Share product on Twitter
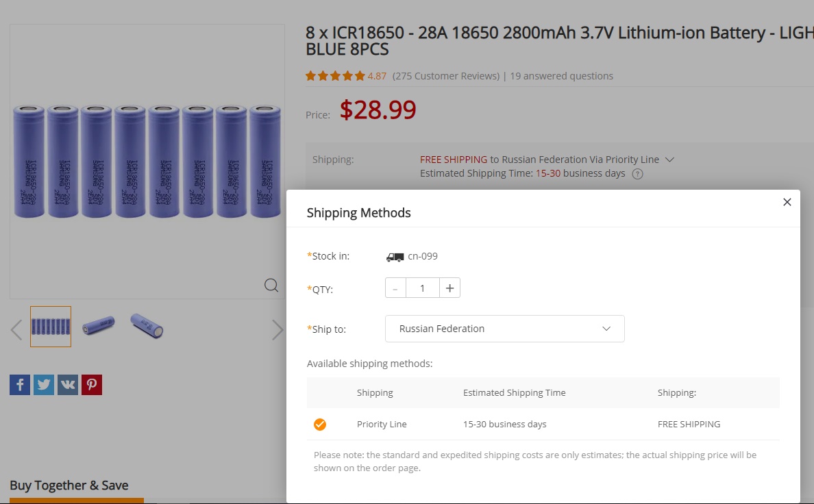814x504 pixels. [x=44, y=385]
